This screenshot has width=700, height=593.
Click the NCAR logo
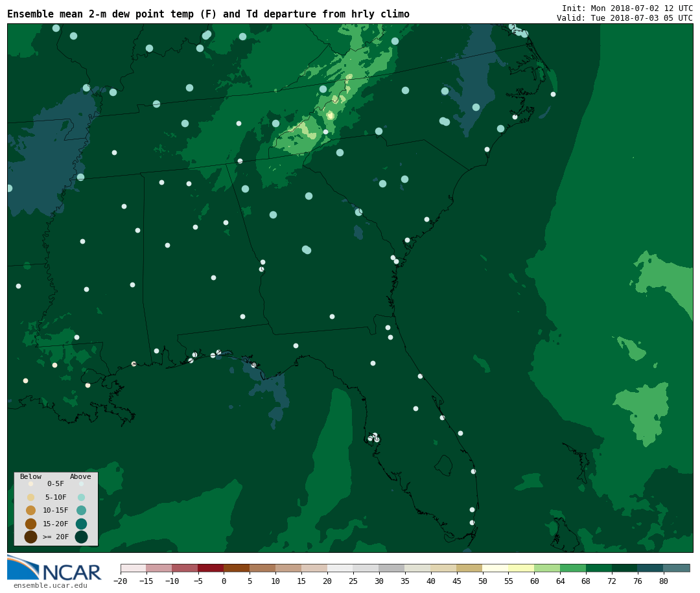(x=54, y=568)
